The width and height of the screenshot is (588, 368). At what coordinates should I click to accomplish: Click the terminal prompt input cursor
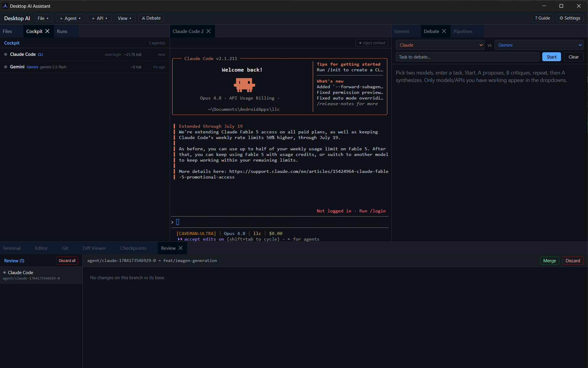tap(178, 222)
